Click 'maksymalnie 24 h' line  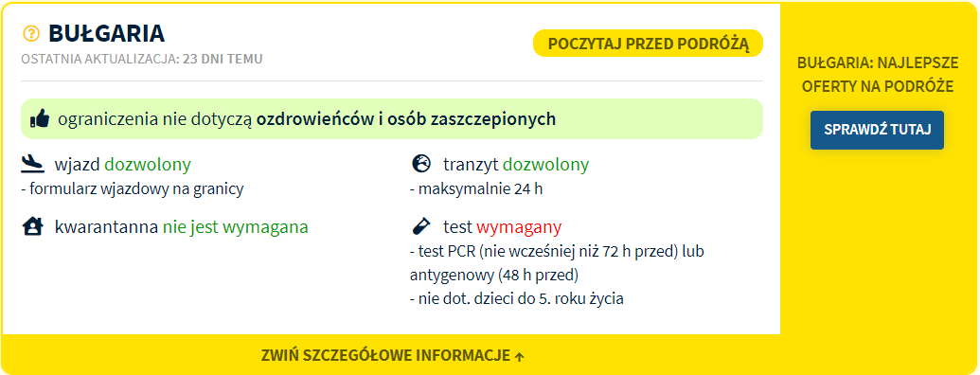pyautogui.click(x=476, y=189)
